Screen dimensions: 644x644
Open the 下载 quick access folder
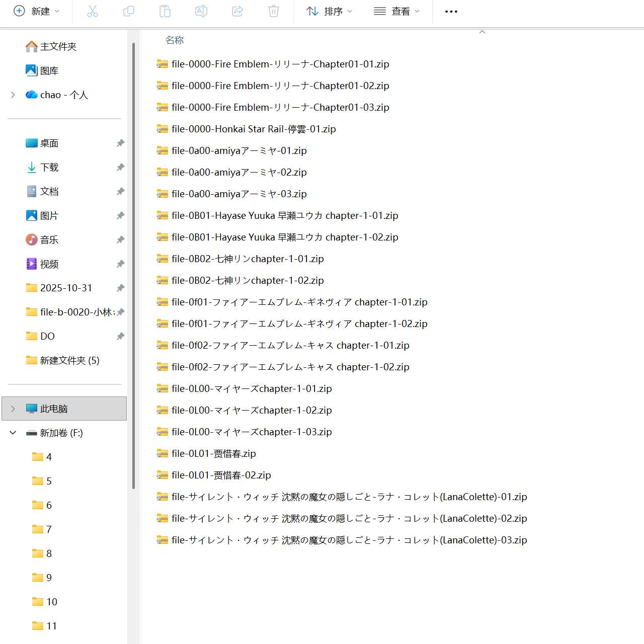(x=42, y=167)
